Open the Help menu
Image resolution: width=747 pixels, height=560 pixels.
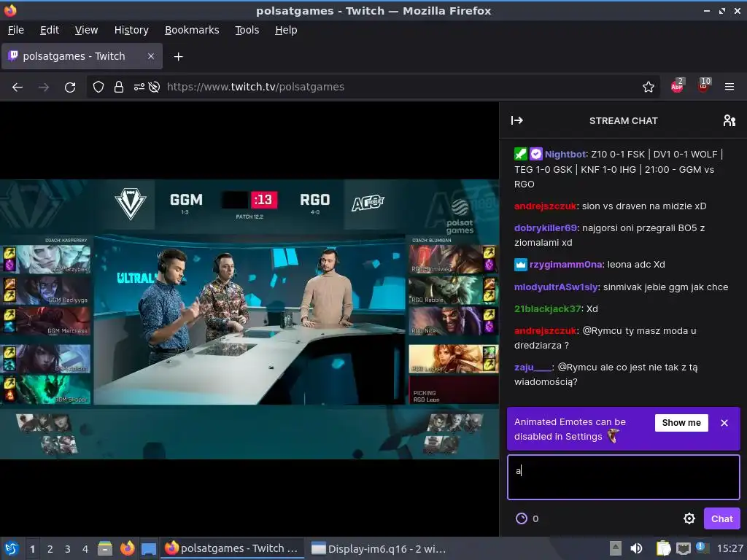[x=286, y=30]
